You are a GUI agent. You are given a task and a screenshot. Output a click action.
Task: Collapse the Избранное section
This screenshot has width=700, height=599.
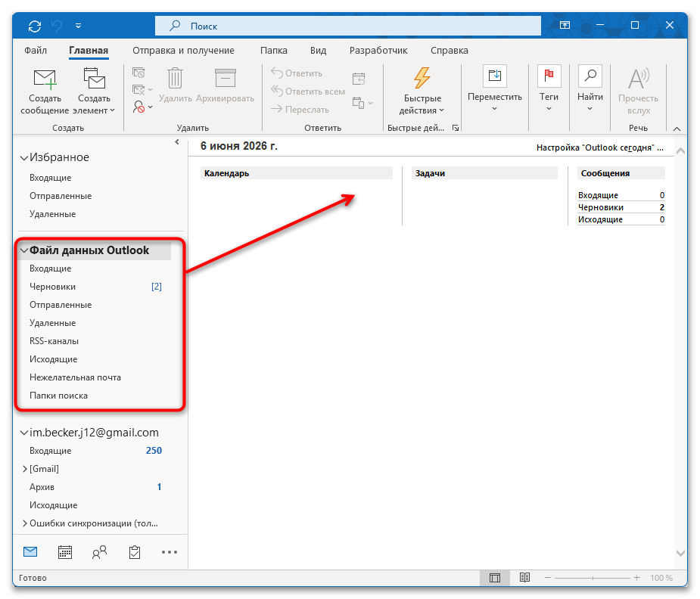(x=24, y=158)
